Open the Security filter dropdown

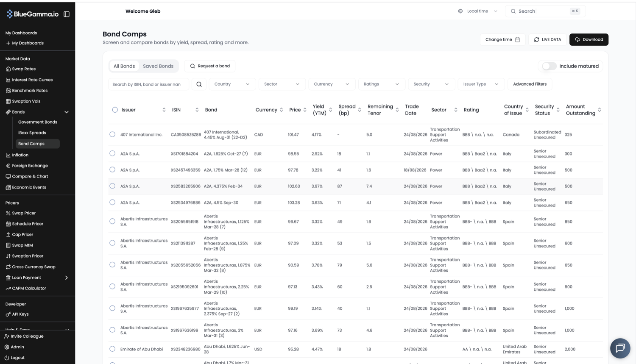[x=431, y=84]
